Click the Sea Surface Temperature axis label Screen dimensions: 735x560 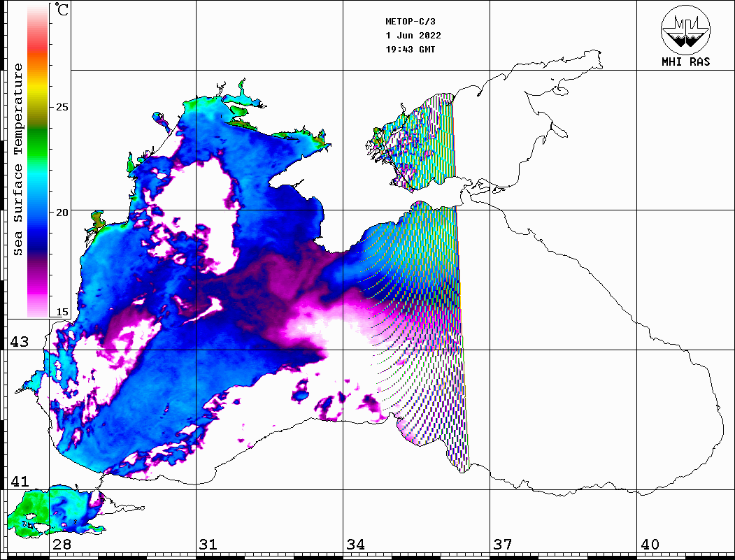point(17,159)
